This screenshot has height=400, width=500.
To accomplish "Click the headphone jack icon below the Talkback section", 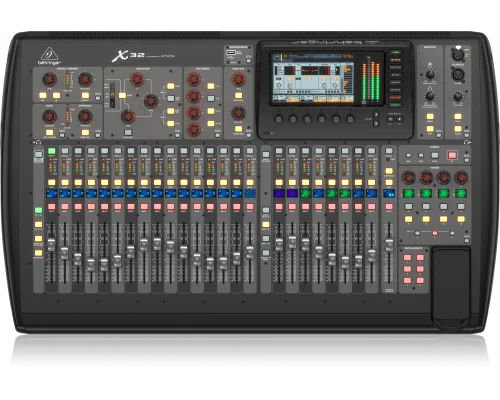I will [467, 142].
